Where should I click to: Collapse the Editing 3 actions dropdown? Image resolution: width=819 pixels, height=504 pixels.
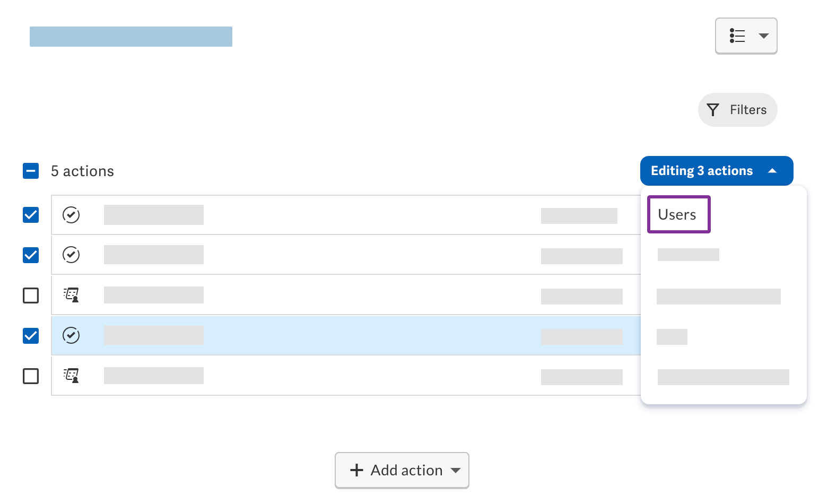(717, 171)
